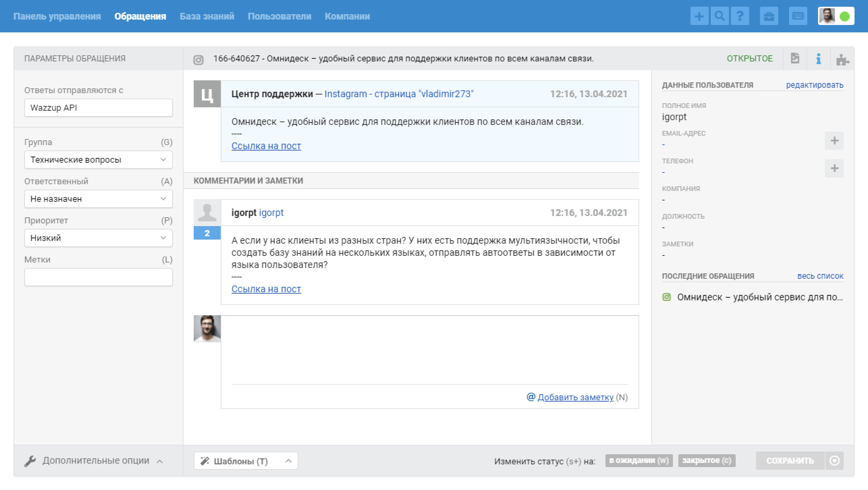Click КОММЕНТАРИИ И ЗАМЕТКИ header

pyautogui.click(x=248, y=181)
